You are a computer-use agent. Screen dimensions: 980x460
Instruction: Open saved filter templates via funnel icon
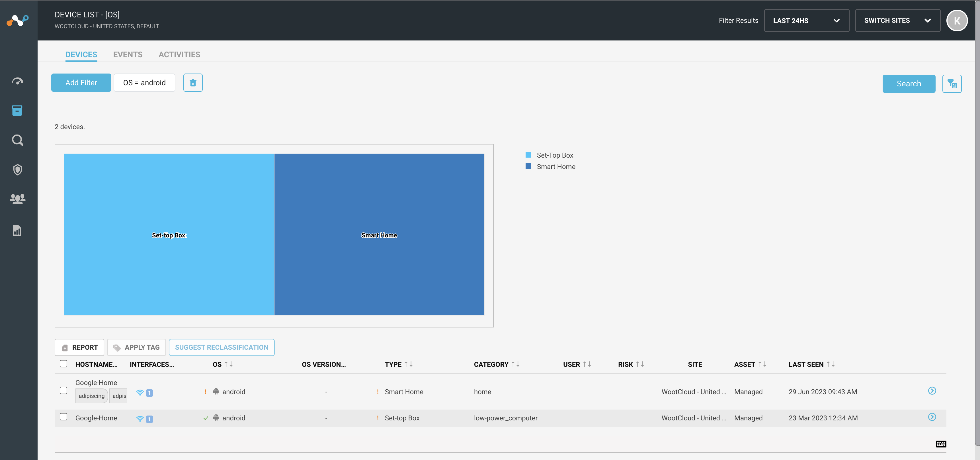point(952,84)
